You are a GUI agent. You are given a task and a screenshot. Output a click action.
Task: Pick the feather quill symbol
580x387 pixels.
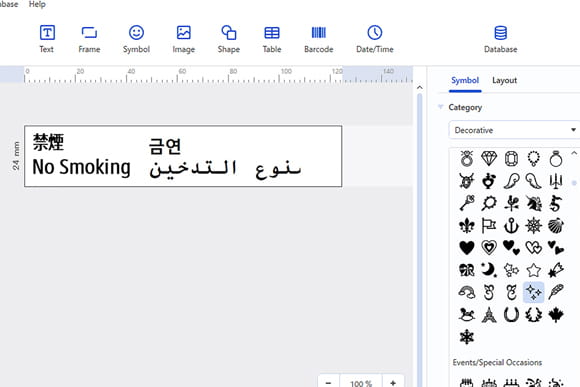coord(556,292)
